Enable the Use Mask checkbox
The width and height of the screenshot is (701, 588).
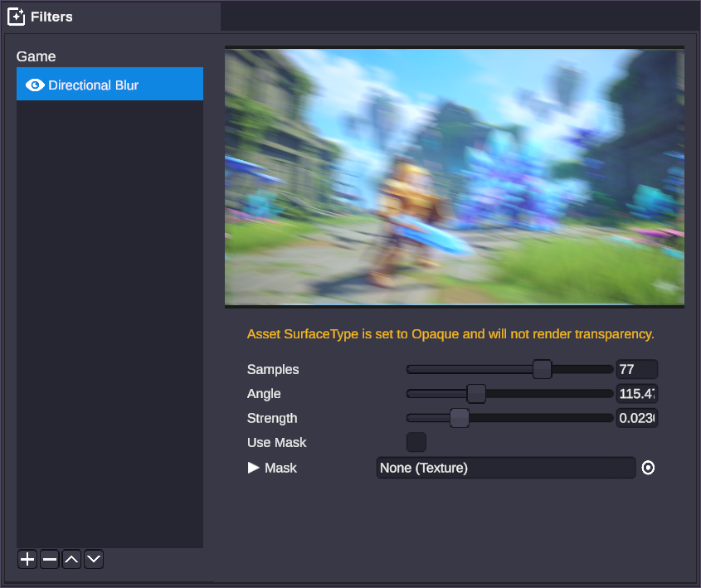tap(416, 442)
